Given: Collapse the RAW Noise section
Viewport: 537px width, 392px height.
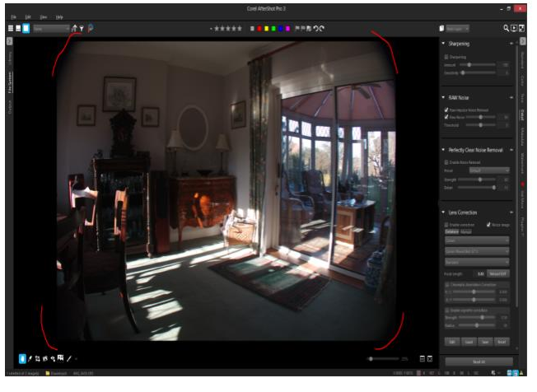Looking at the screenshot, I should [x=443, y=97].
